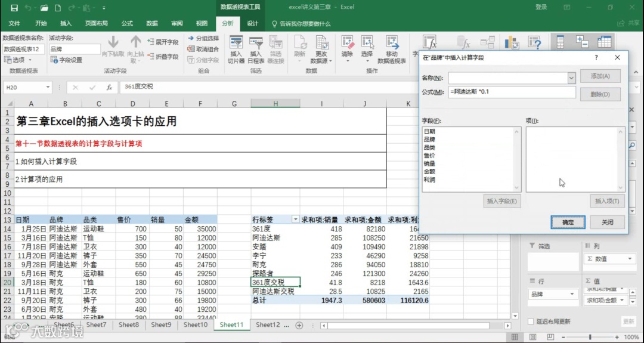This screenshot has height=343, width=644.
Task: Click the Undo arrow in quick access toolbar
Action: pyautogui.click(x=28, y=7)
